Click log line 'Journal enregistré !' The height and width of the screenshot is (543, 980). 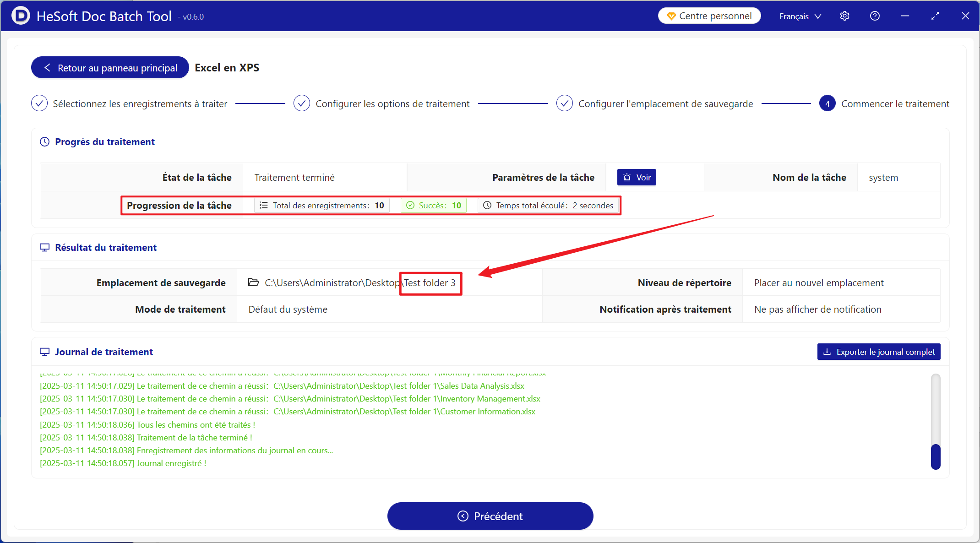tap(123, 463)
